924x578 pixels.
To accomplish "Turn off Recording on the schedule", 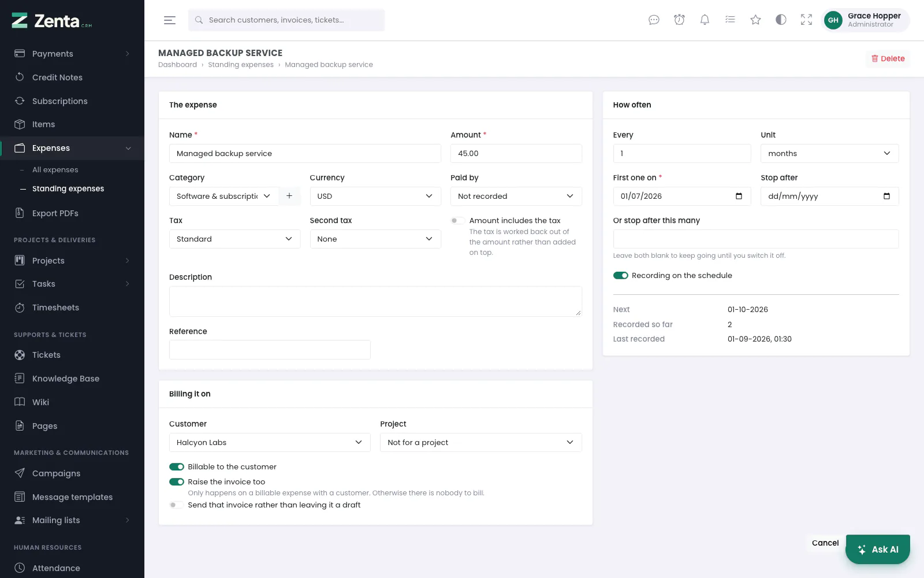I will point(621,276).
